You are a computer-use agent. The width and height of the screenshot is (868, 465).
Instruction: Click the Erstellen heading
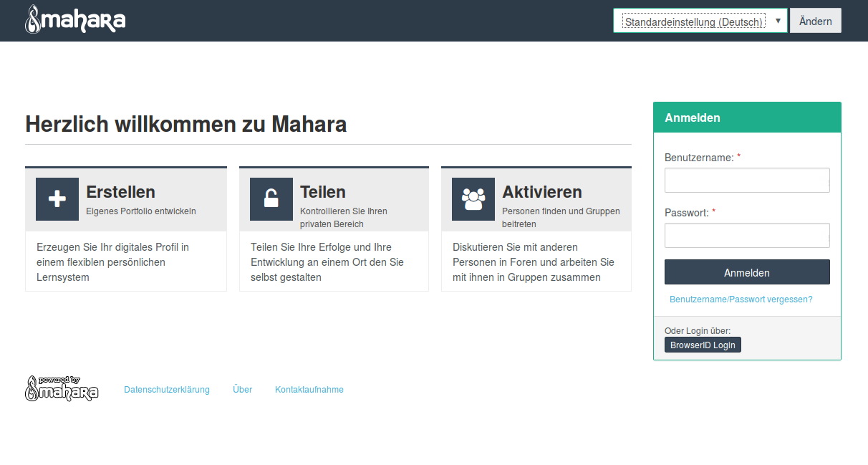(120, 192)
